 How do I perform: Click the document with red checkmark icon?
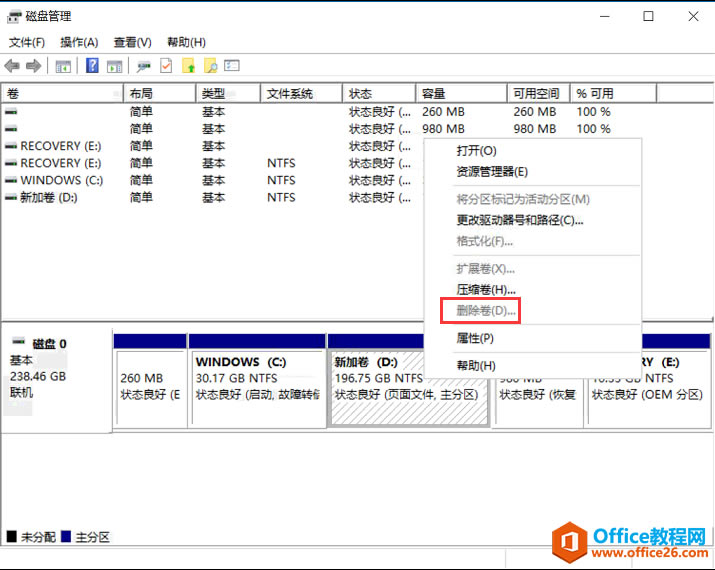[x=166, y=66]
